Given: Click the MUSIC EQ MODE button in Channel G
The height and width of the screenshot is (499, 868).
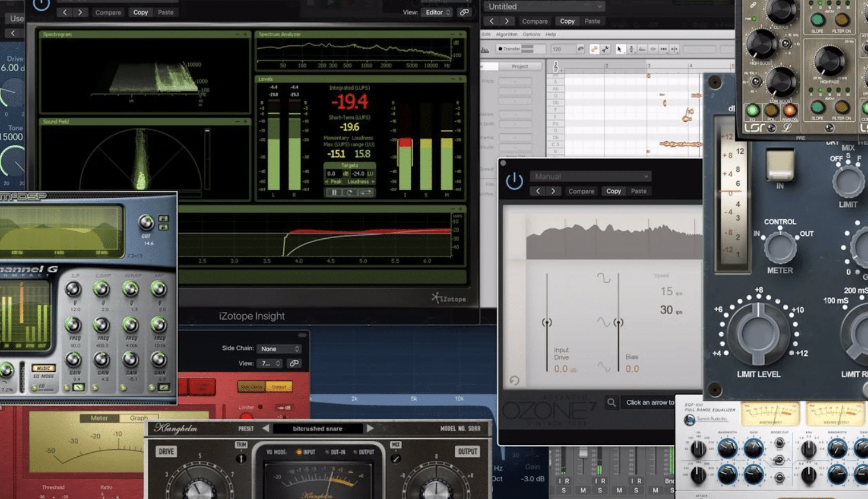Looking at the screenshot, I should (x=43, y=368).
